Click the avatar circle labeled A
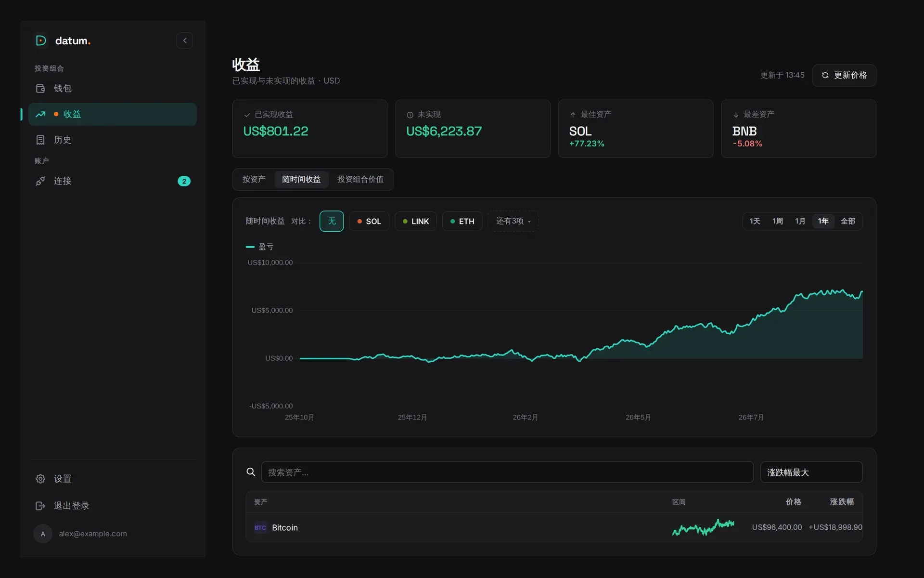 point(43,534)
